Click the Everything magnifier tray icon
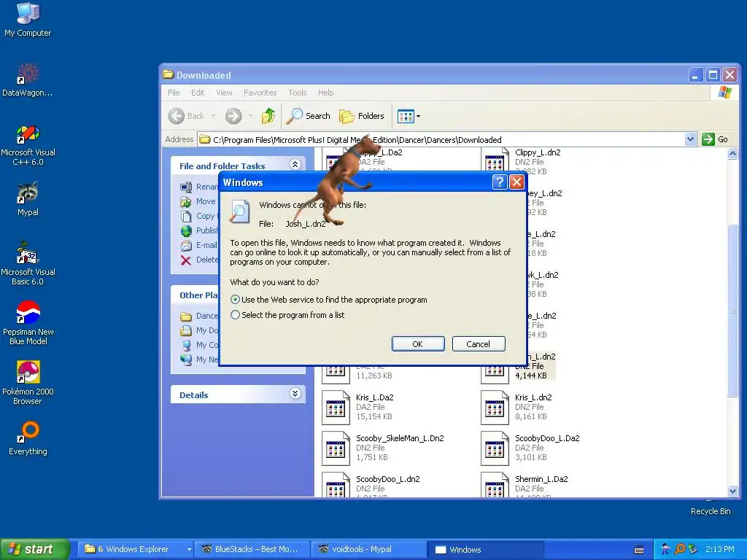The height and width of the screenshot is (560, 747). [679, 549]
